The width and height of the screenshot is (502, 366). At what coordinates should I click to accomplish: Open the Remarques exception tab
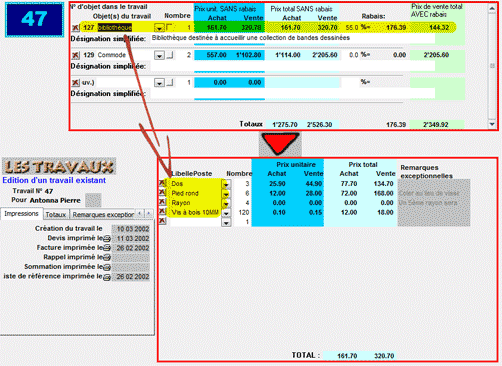click(x=103, y=215)
